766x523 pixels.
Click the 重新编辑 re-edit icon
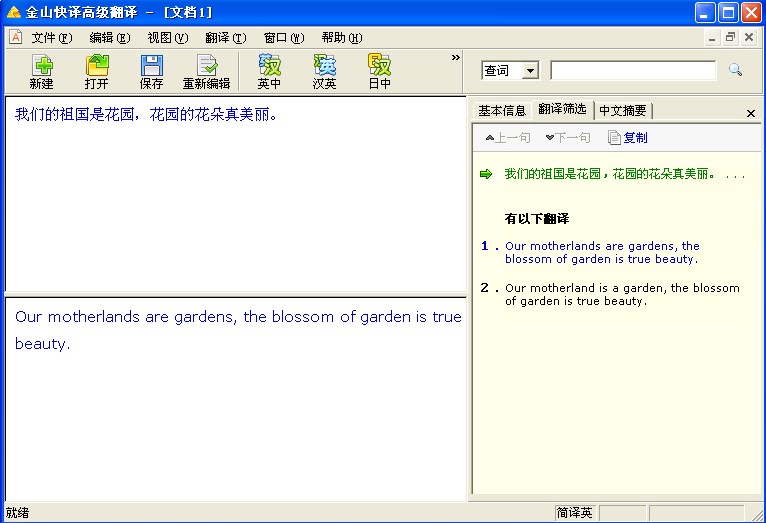click(206, 72)
